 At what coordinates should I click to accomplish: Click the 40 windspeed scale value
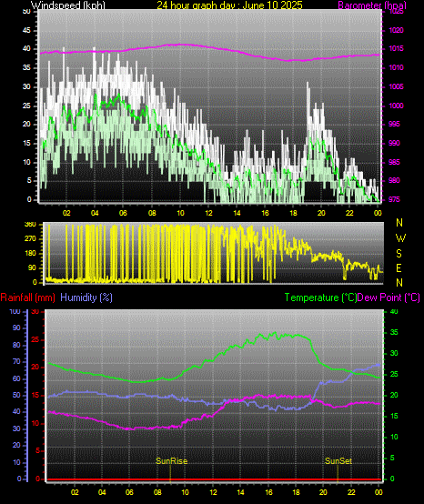[x=26, y=49]
